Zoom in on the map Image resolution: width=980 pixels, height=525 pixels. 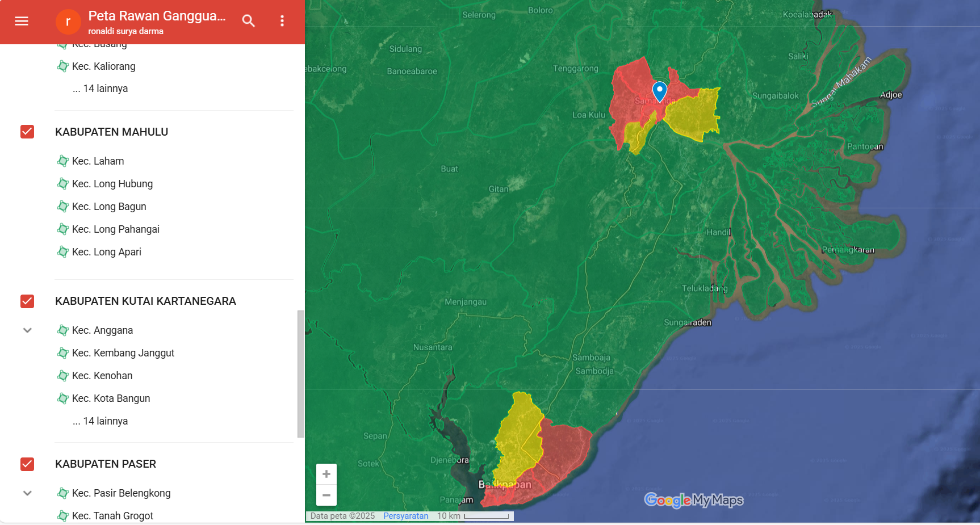click(x=326, y=474)
